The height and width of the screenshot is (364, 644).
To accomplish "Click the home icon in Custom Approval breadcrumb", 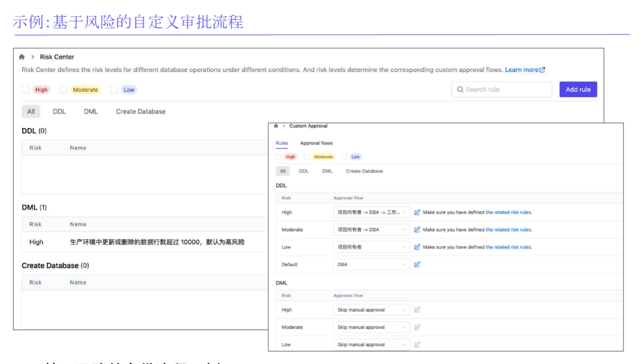I will click(x=276, y=126).
